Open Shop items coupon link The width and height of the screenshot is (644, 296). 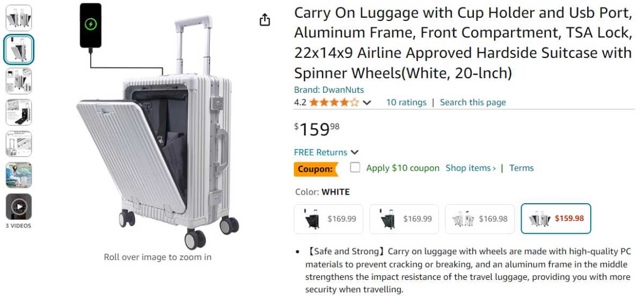(471, 168)
